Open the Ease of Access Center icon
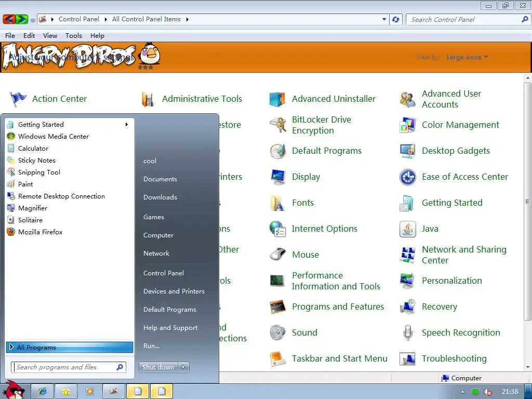This screenshot has height=399, width=532. click(x=407, y=177)
